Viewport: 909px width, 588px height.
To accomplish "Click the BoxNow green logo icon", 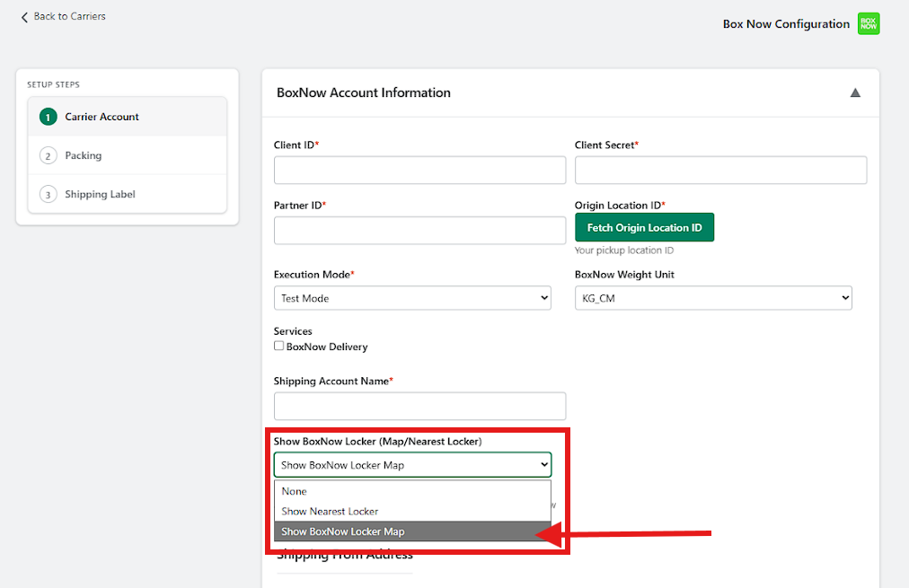I will (868, 24).
